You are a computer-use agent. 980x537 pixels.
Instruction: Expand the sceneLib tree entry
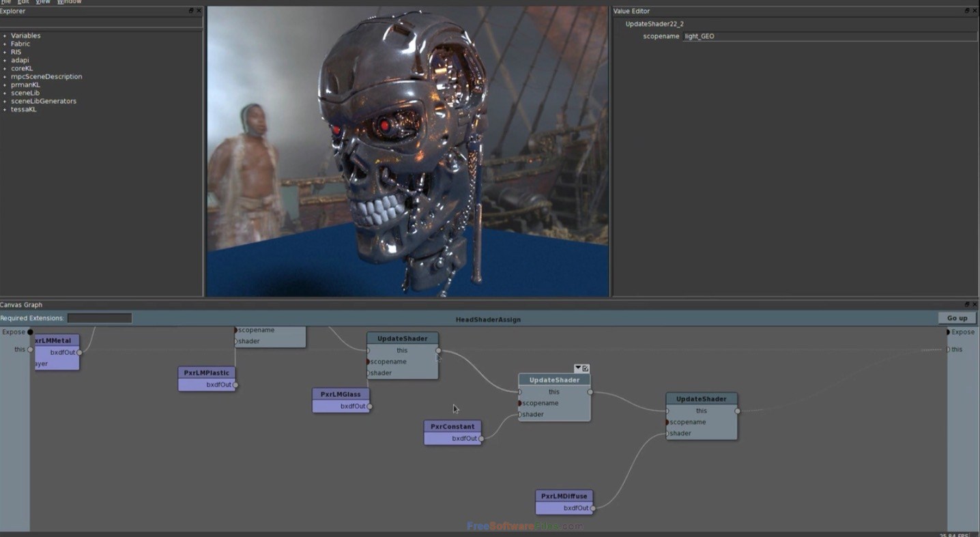pyautogui.click(x=5, y=93)
